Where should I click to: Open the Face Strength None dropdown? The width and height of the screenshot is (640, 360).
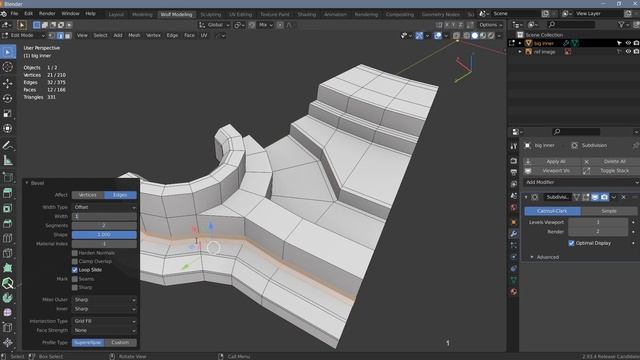pos(104,330)
